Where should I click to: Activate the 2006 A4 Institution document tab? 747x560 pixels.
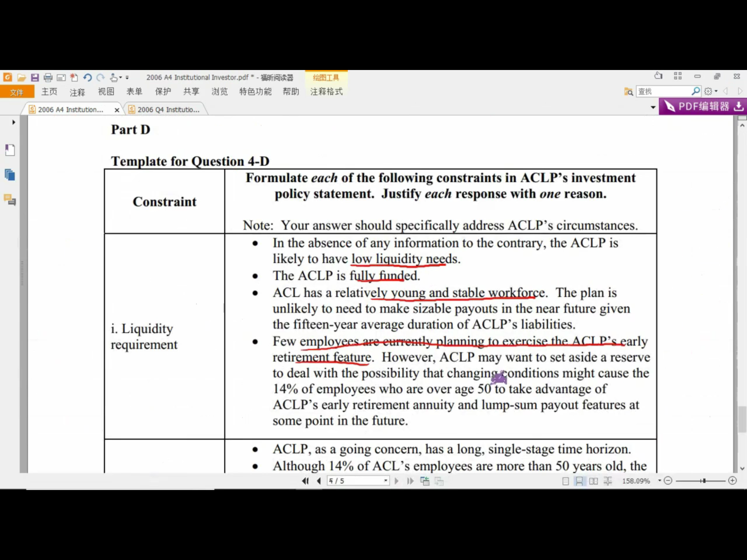click(x=71, y=109)
